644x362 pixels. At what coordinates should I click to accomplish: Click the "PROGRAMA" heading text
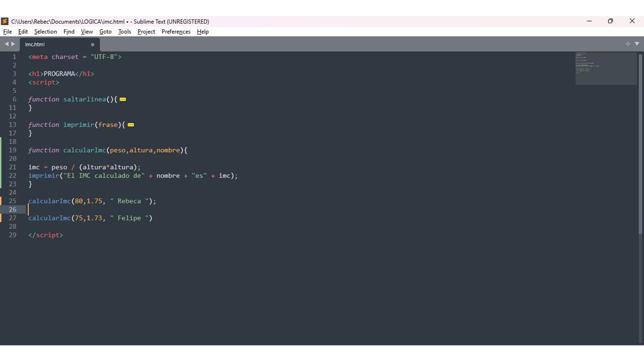(x=59, y=74)
